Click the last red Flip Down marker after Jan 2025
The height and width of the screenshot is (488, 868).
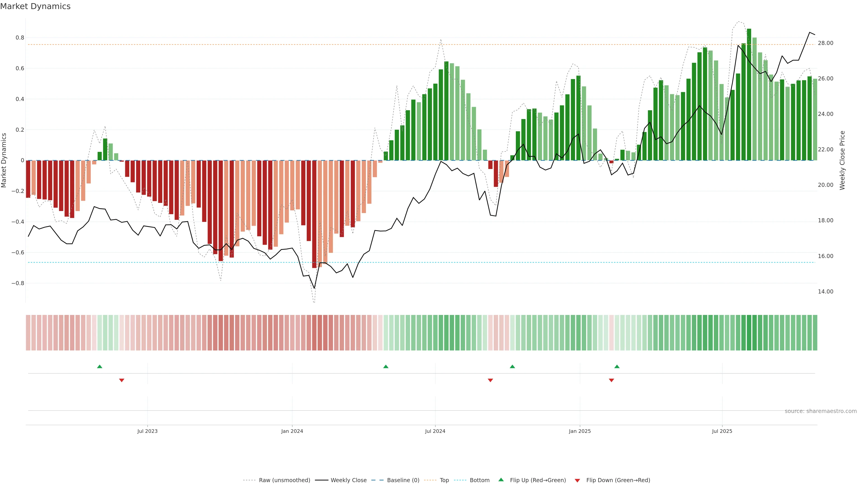(611, 380)
